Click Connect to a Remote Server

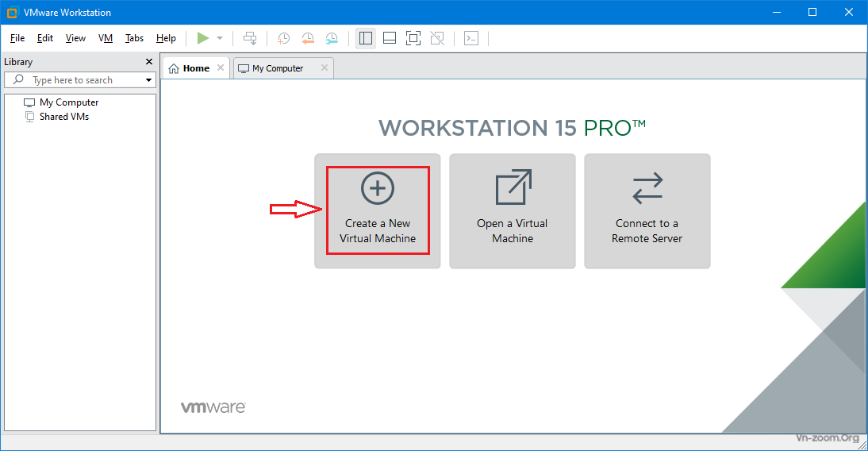coord(647,211)
